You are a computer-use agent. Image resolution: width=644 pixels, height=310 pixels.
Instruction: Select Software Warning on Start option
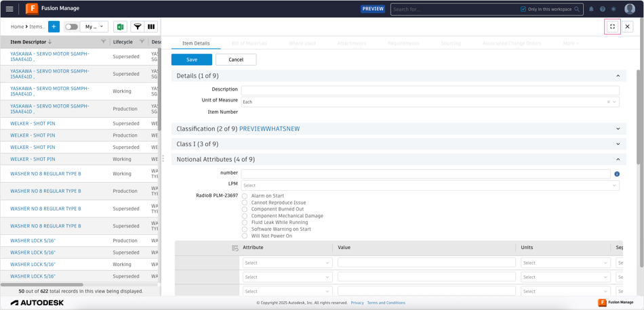click(x=244, y=229)
